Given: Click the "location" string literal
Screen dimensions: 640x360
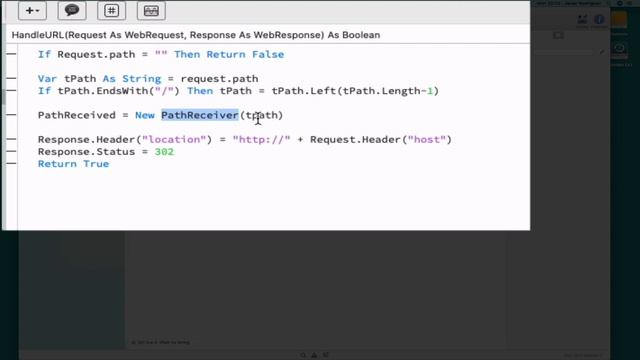Looking at the screenshot, I should pos(174,140).
